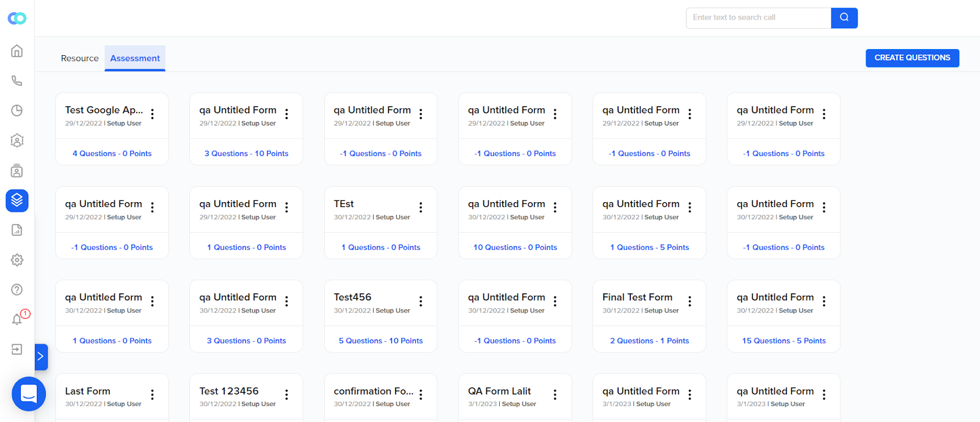Open three-dot menu on QA Form Lalit
The height and width of the screenshot is (422, 980).
click(x=555, y=395)
